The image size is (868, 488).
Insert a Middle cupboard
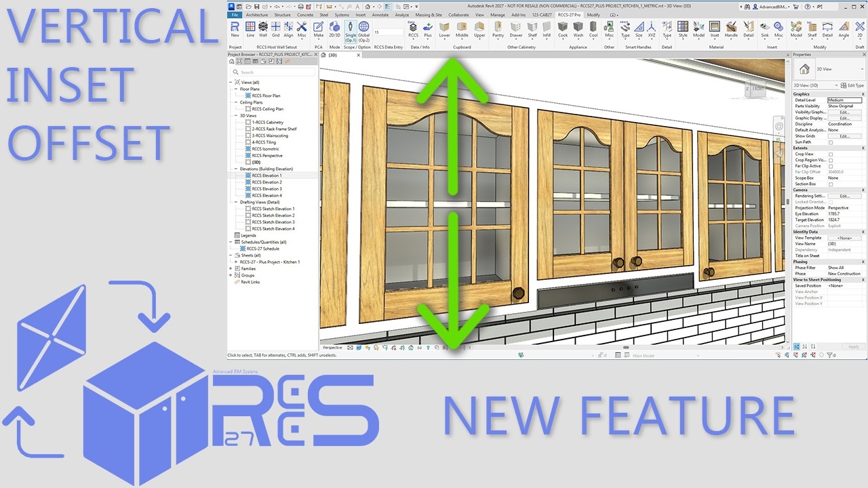462,29
